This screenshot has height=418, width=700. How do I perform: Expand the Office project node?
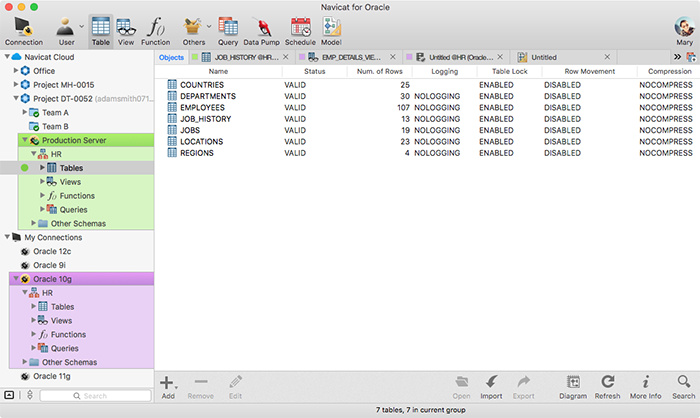16,71
